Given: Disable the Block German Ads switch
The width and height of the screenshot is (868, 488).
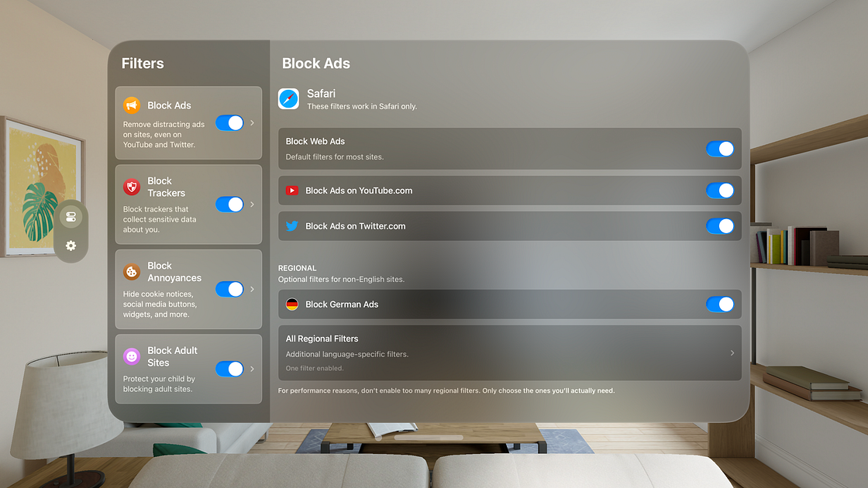Looking at the screenshot, I should (720, 304).
